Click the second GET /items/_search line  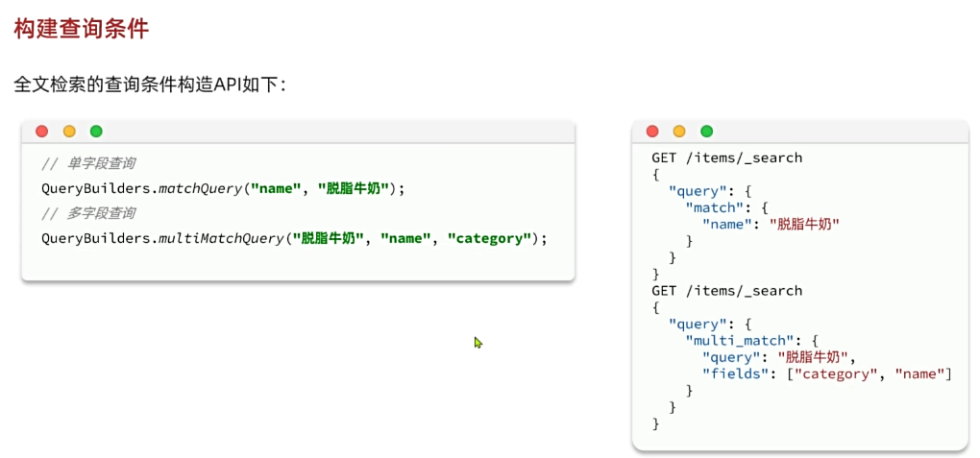[x=726, y=290]
